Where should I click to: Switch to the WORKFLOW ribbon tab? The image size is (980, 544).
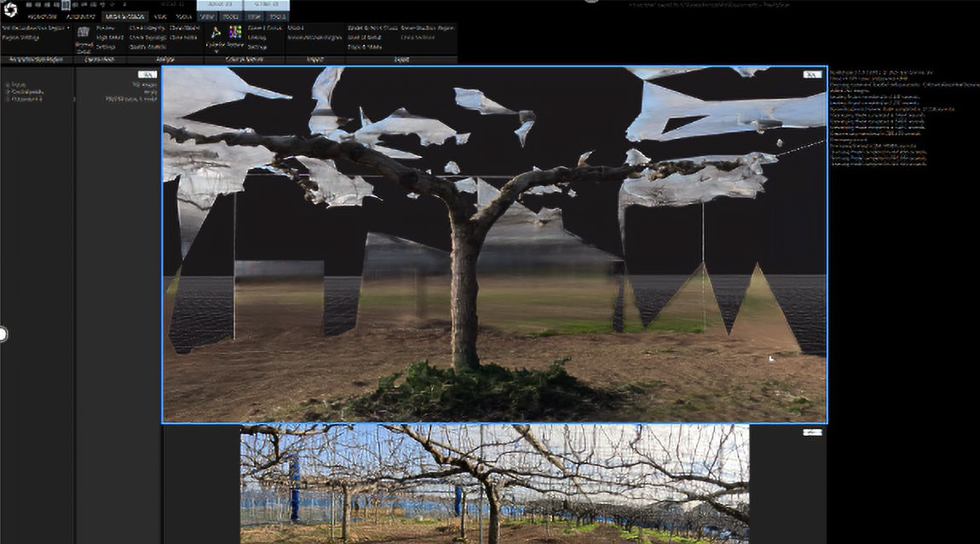click(40, 16)
